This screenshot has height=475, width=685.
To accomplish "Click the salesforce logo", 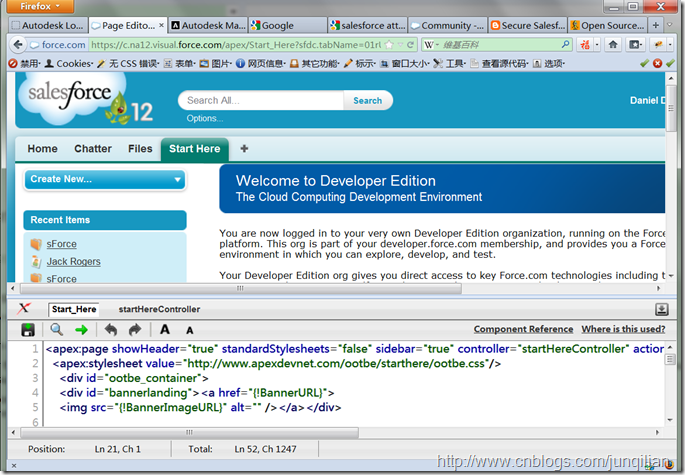I will pos(70,97).
